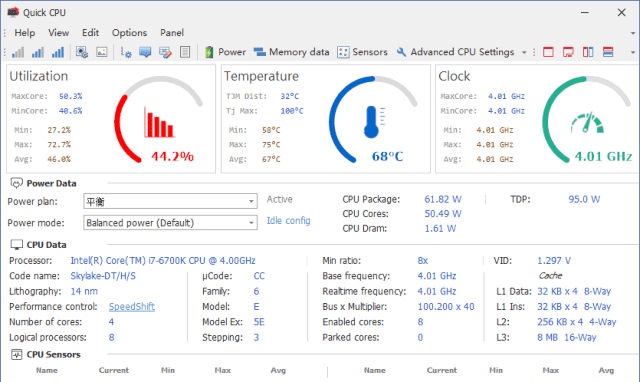Close the Quick CPU window
The height and width of the screenshot is (382, 640).
click(x=622, y=13)
